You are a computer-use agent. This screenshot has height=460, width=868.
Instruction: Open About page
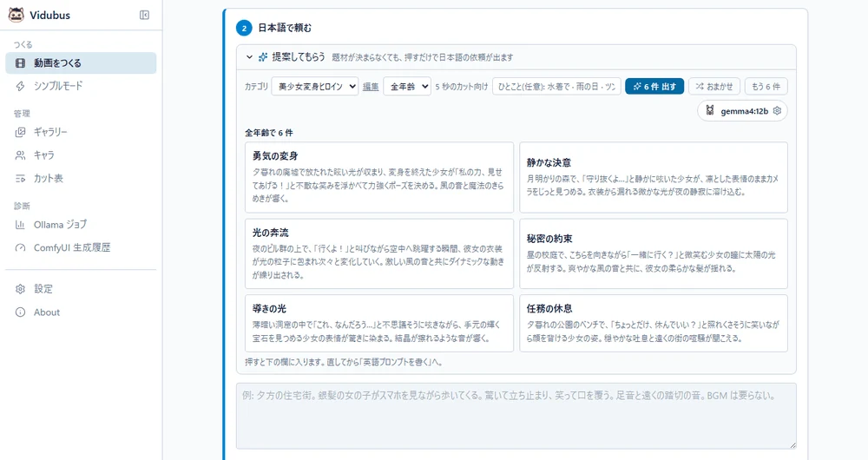81,312
